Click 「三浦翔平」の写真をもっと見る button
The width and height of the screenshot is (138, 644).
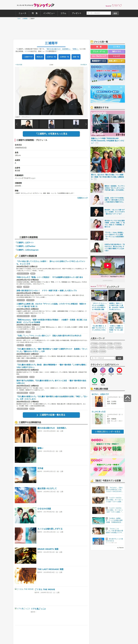click(51, 134)
